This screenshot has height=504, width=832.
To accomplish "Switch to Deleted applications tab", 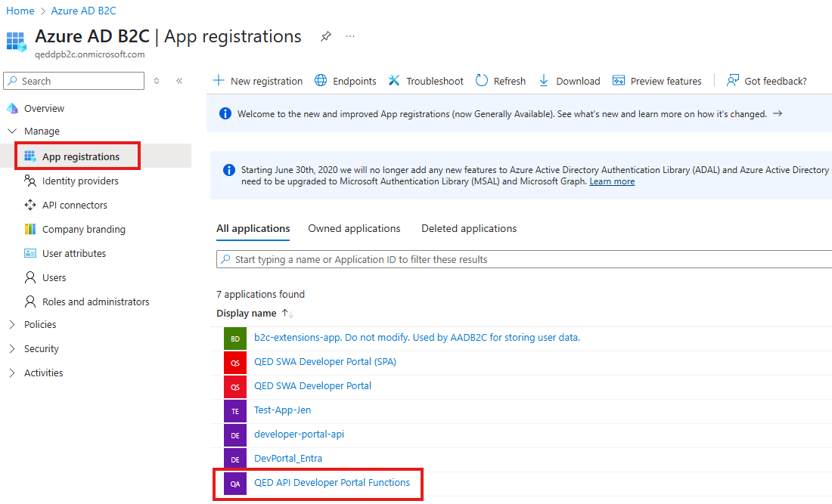I will (469, 228).
